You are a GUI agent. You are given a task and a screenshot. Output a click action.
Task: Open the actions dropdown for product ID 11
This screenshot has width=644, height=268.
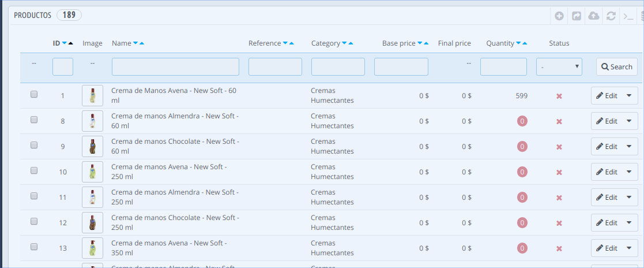click(x=628, y=198)
